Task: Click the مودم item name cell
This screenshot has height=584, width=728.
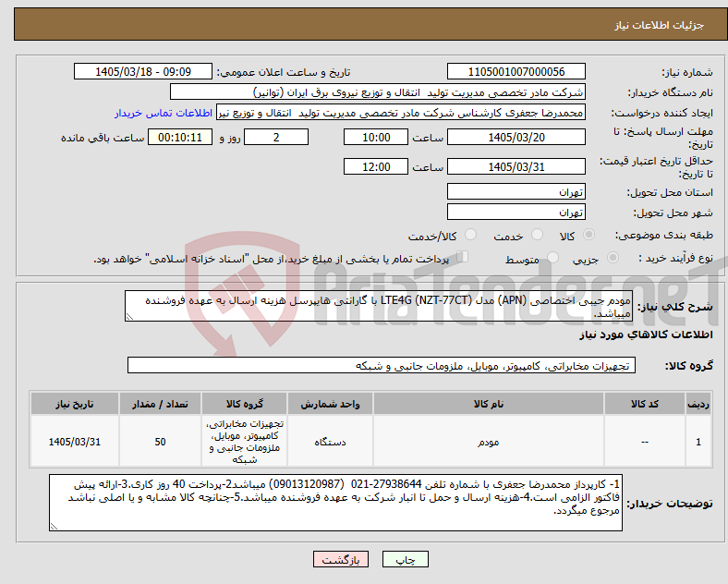Action: click(x=489, y=442)
